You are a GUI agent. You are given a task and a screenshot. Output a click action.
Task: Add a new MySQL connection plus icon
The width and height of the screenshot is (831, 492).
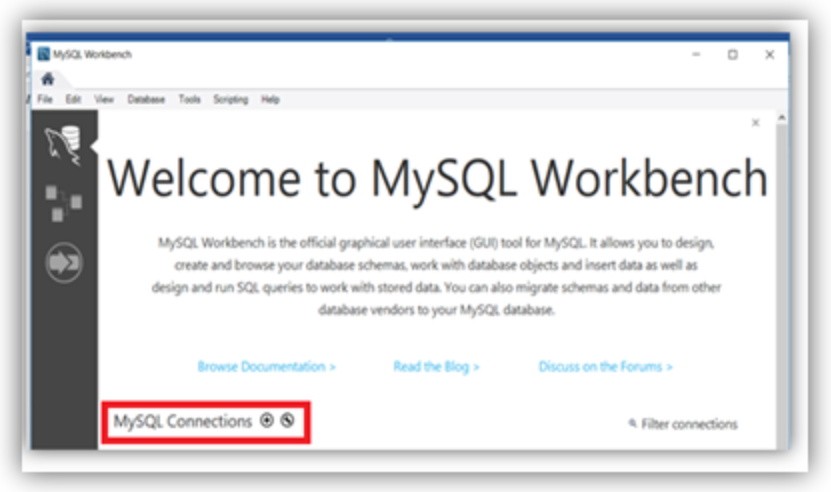[267, 420]
